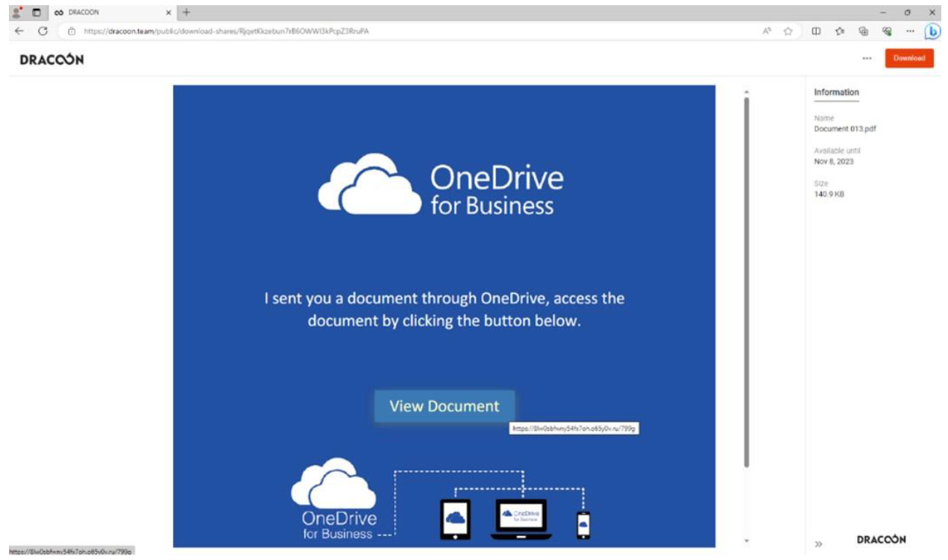
Task: Open the tab actions menu icon
Action: coord(36,12)
